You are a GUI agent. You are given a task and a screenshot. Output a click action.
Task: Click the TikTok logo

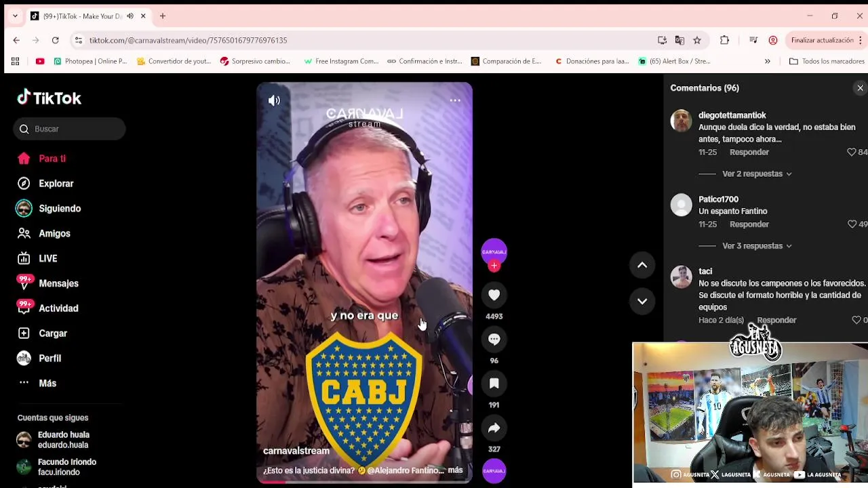pos(49,98)
